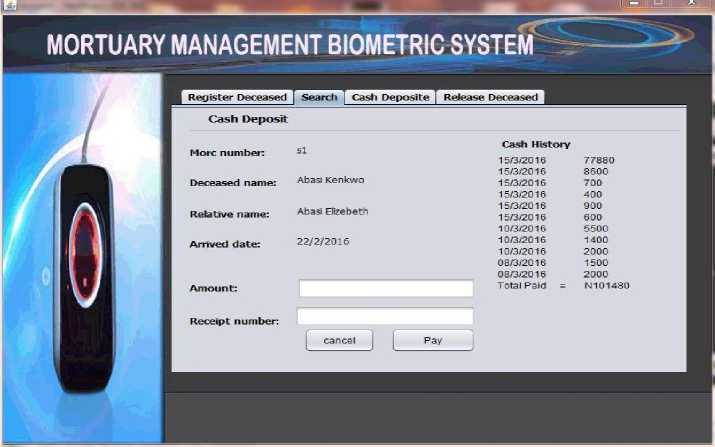The image size is (715, 447).
Task: Click the Java window icon in title bar
Action: tap(10, 5)
